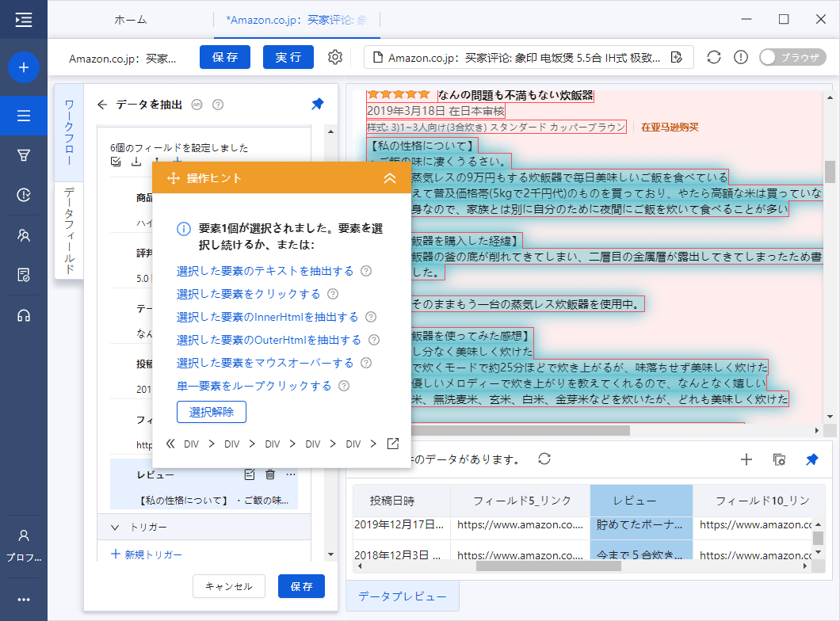Screen dimensions: 840x621
Task: Add a field with plus icon in preview
Action: tap(746, 459)
